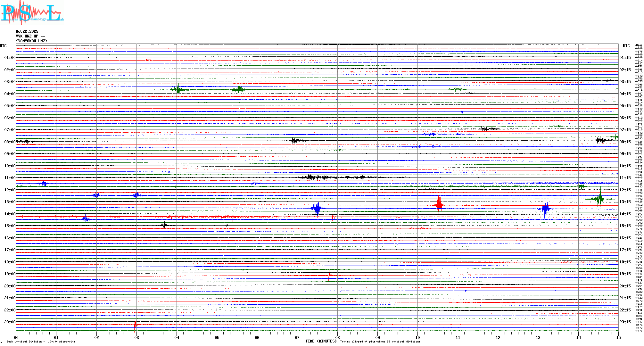
Task: Click the 08 minute tick on bottom axis
Action: pyautogui.click(x=337, y=337)
